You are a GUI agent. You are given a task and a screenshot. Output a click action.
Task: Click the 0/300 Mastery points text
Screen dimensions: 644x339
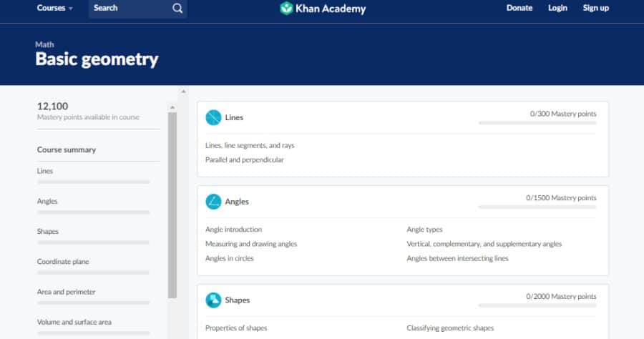point(563,114)
